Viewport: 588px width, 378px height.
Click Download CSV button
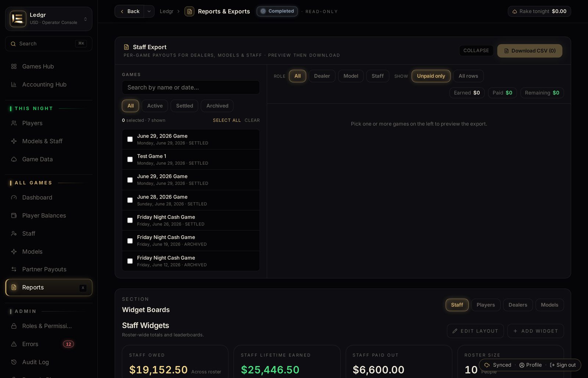tap(530, 51)
